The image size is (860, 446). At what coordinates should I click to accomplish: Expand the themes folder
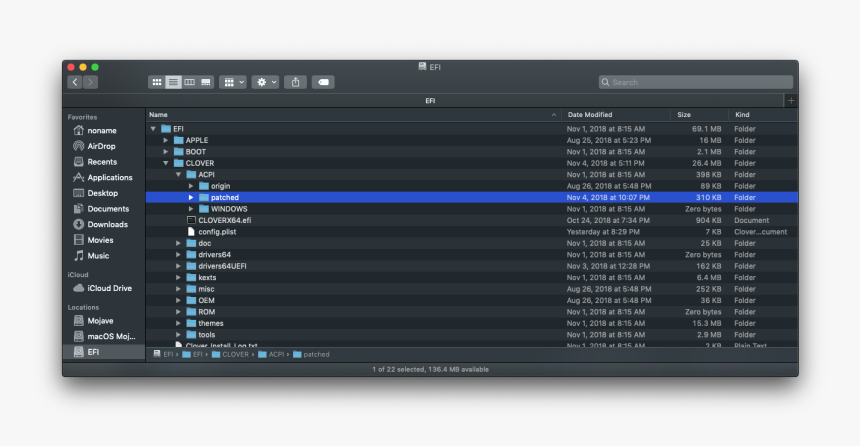178,323
